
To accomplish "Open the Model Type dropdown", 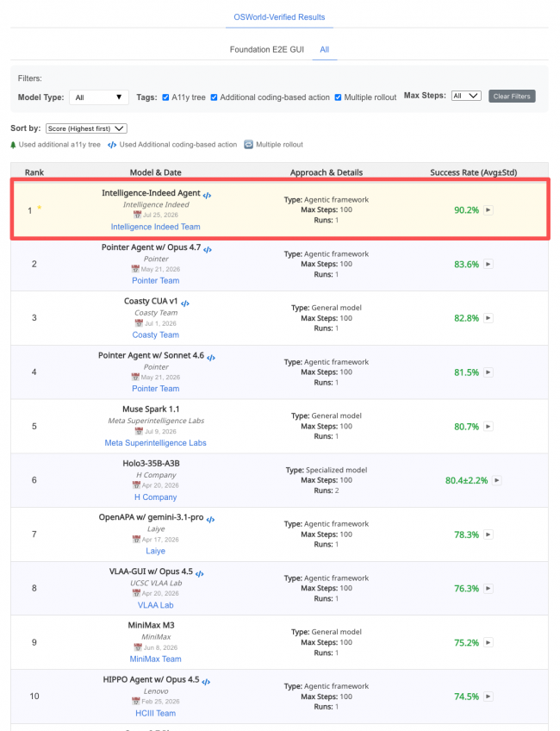I will 99,97.
